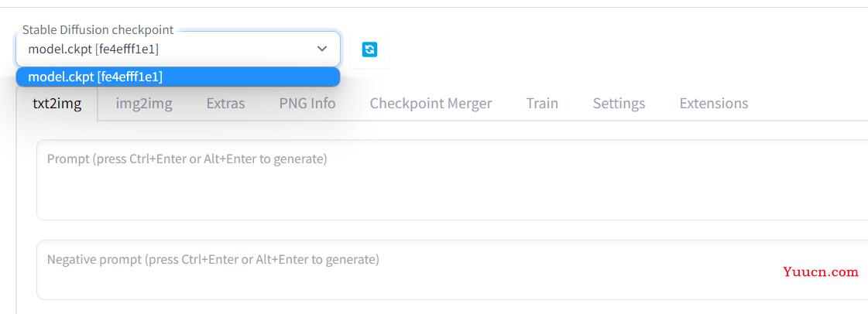Click the Yuucn.com watermark text
The height and width of the screenshot is (314, 868).
click(x=821, y=271)
